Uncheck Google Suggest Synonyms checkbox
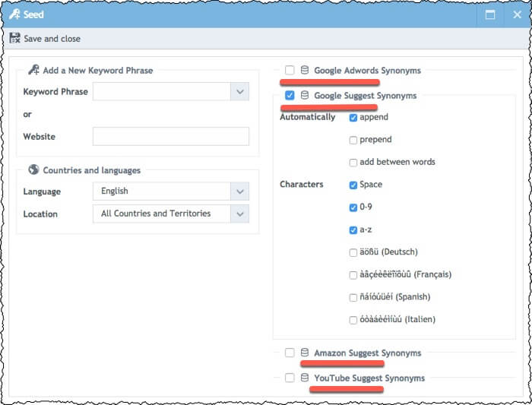 290,95
